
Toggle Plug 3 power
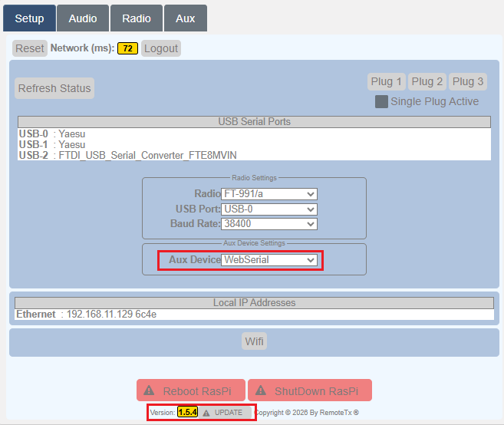(x=468, y=81)
